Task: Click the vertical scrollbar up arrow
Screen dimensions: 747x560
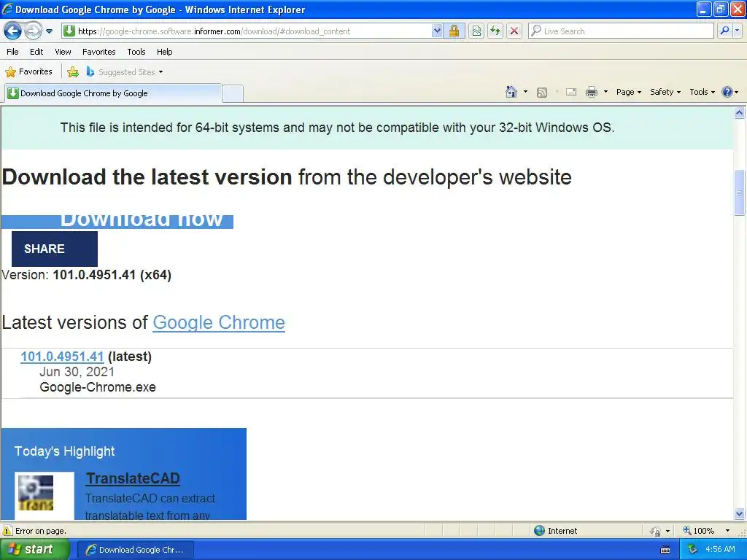Action: [740, 113]
